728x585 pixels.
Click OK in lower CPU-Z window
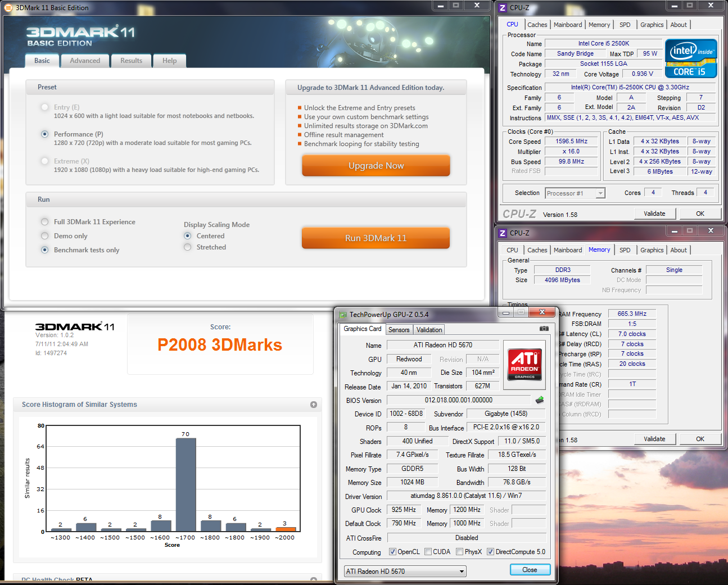[700, 439]
